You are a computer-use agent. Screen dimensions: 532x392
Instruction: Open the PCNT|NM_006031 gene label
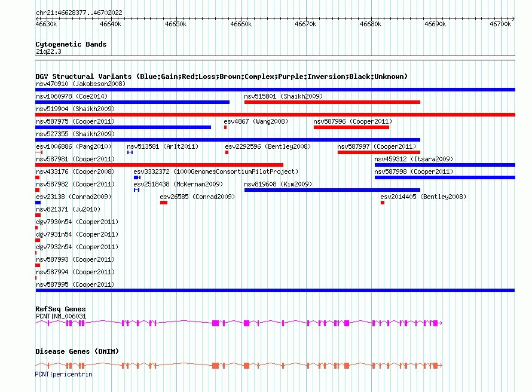coord(61,316)
